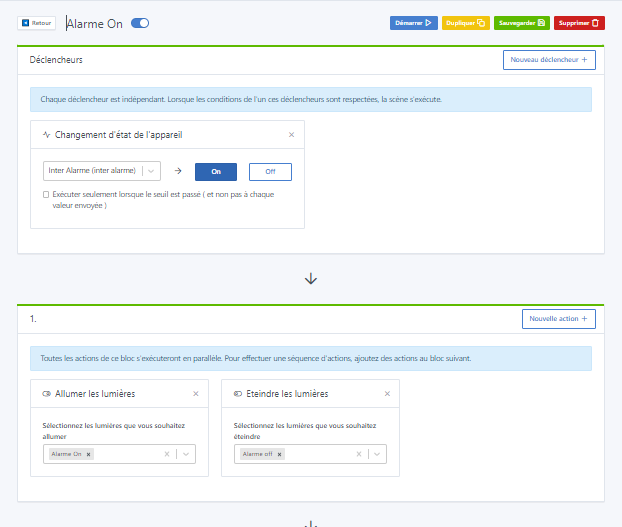The image size is (622, 527).
Task: Add a trigger with Nouveau déclencheur
Action: point(549,60)
